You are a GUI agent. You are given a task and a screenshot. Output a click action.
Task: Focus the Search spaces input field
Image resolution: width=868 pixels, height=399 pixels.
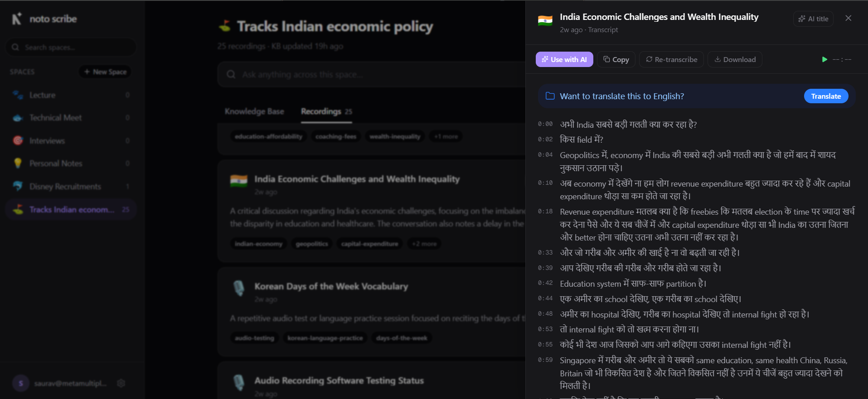pos(71,47)
